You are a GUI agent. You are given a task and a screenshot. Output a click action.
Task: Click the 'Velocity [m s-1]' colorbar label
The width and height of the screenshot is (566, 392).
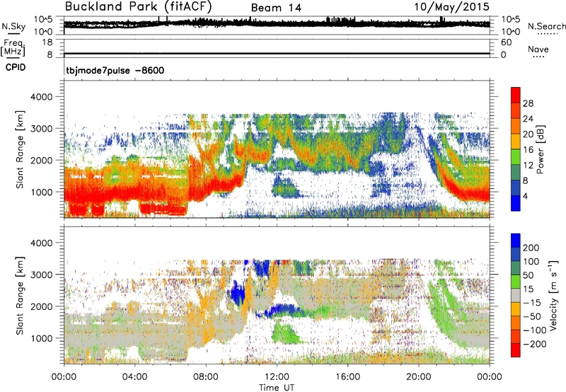pos(553,295)
